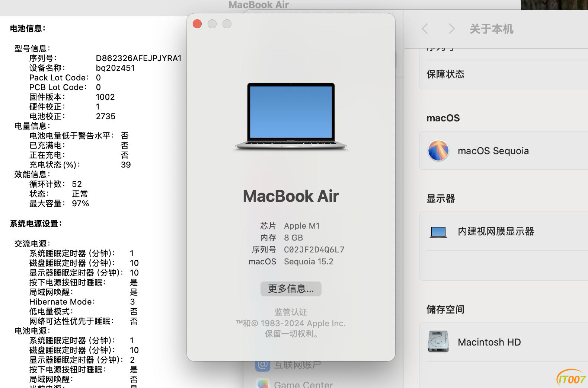Select the 交流电源 subheading
588x388 pixels.
32,244
